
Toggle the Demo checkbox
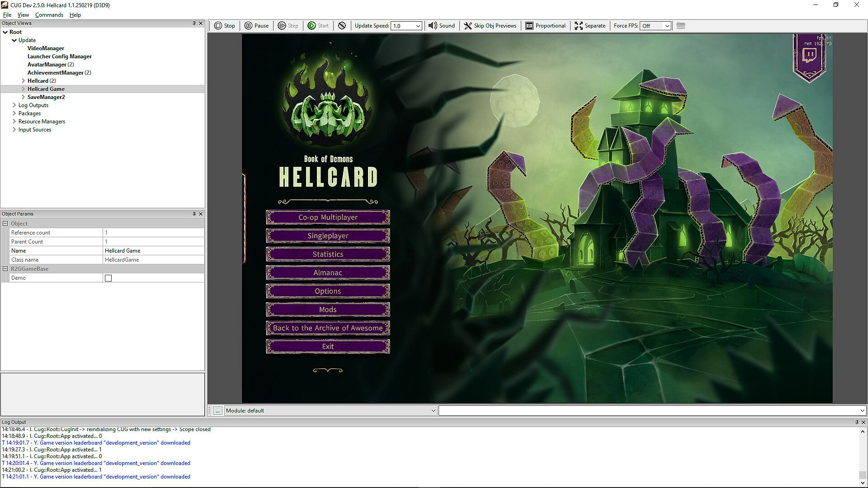pos(108,278)
